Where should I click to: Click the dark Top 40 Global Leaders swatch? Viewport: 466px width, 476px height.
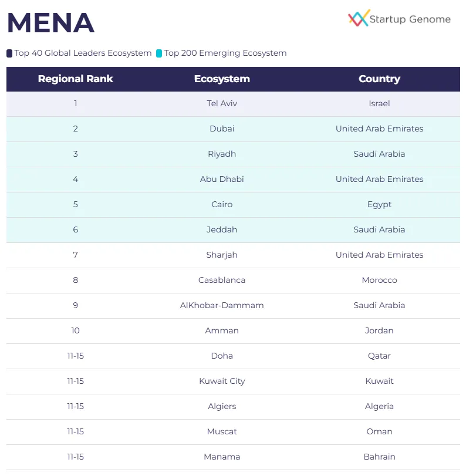pos(9,53)
